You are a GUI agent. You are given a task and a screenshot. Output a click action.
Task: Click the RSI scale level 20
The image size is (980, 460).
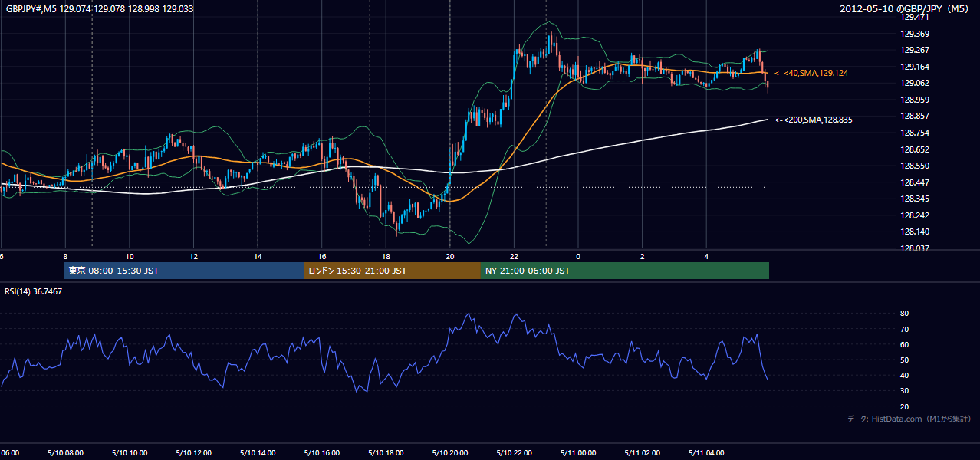pyautogui.click(x=905, y=406)
